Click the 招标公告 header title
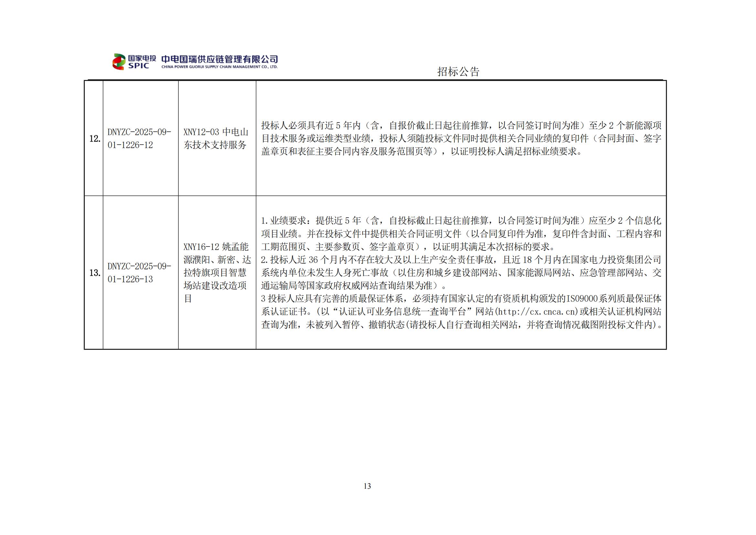The image size is (756, 535). coord(458,71)
